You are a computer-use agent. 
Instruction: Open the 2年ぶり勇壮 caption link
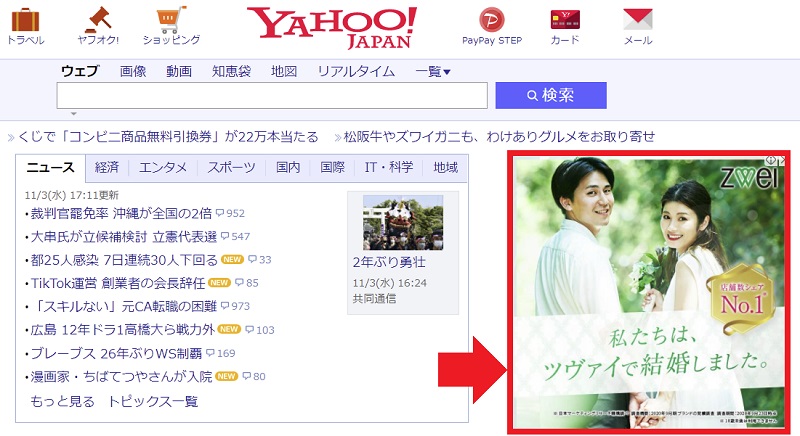coord(389,262)
